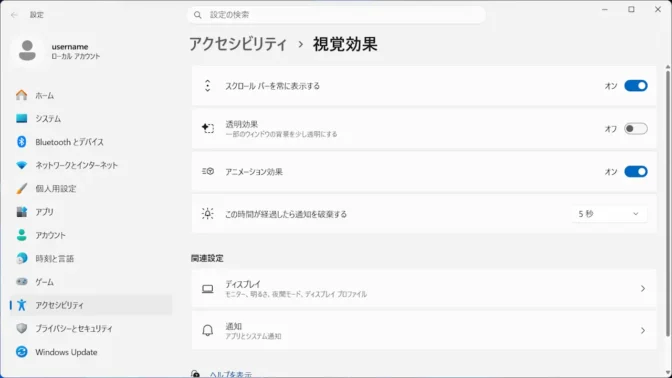Viewport: 672px width, 378px height.
Task: Minimize the settings window
Action: (605, 9)
